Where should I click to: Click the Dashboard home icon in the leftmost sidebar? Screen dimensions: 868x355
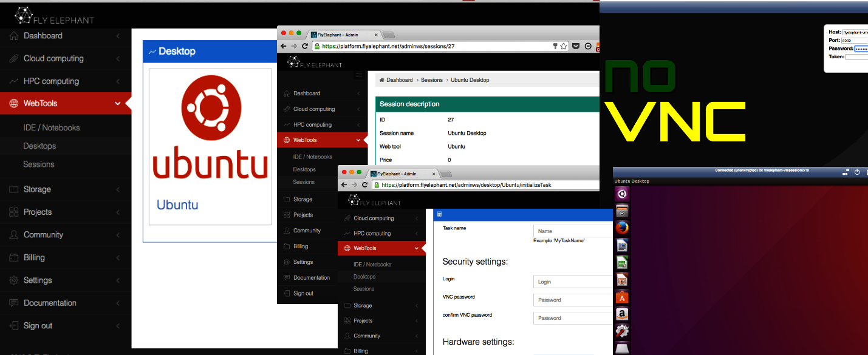14,36
